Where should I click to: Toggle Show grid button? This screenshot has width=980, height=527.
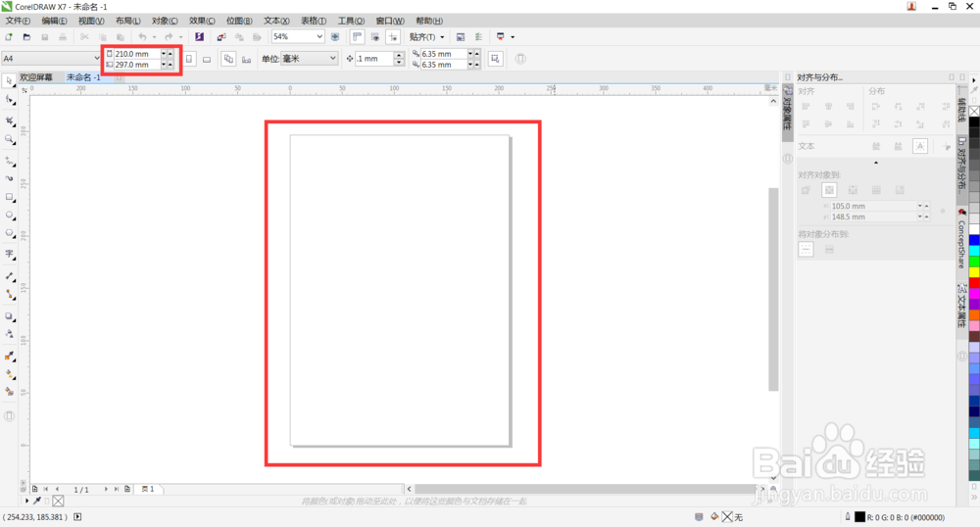click(x=375, y=37)
